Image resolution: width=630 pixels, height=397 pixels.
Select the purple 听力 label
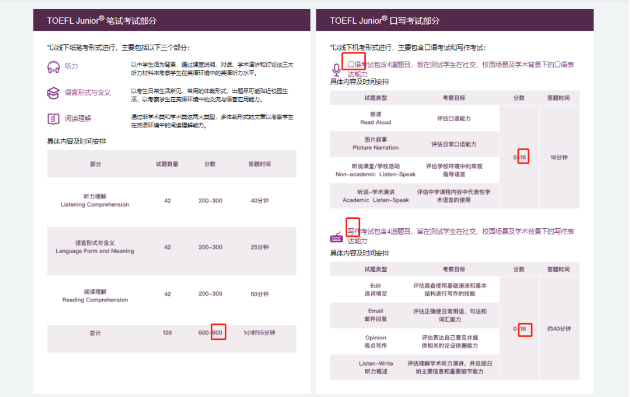(72, 66)
